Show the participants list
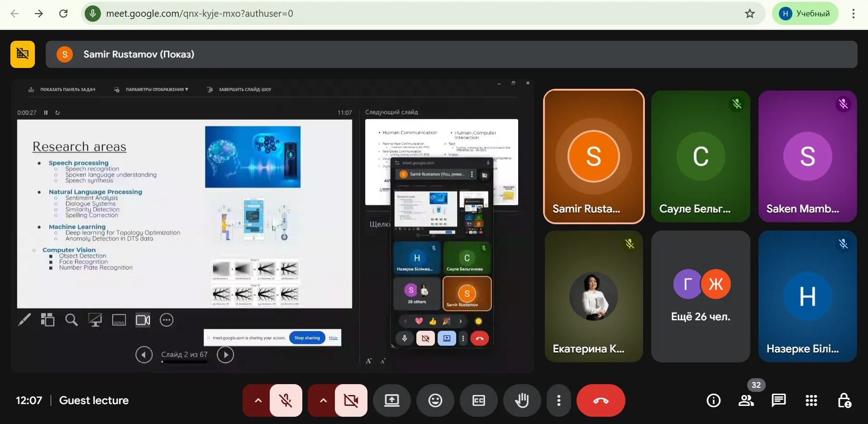The width and height of the screenshot is (868, 424). coord(746,400)
